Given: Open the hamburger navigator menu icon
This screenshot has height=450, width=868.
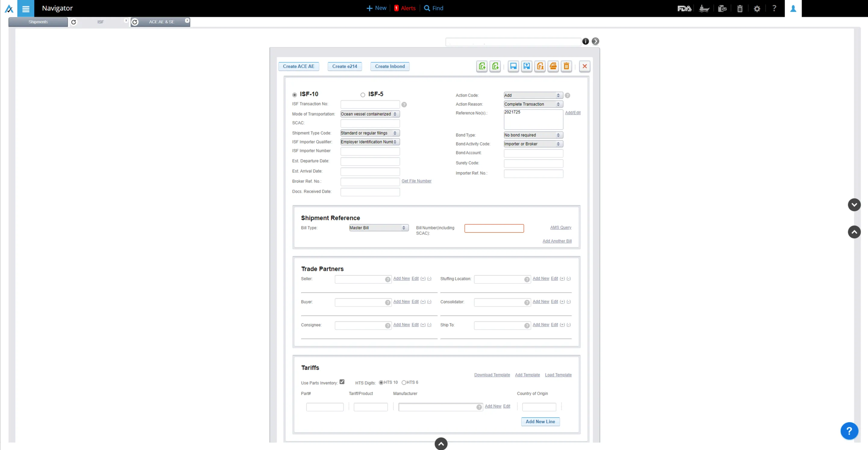Looking at the screenshot, I should tap(26, 9).
